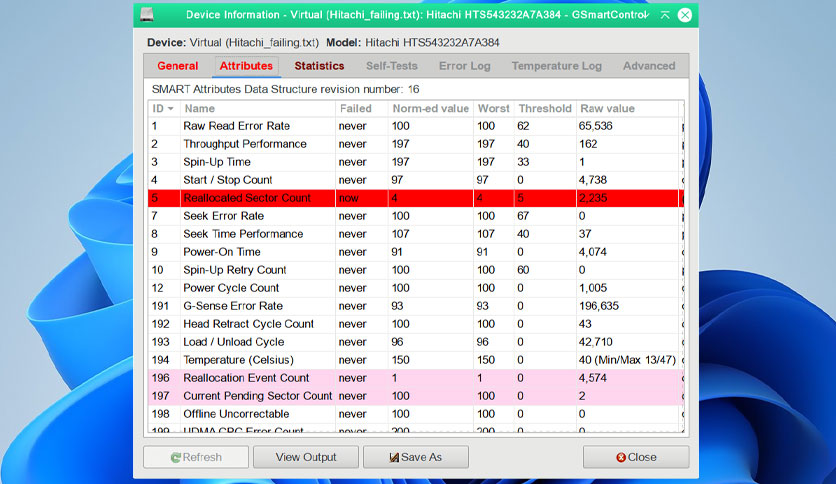836x484 pixels.
Task: Select the Power-On Time row
Action: (x=416, y=252)
